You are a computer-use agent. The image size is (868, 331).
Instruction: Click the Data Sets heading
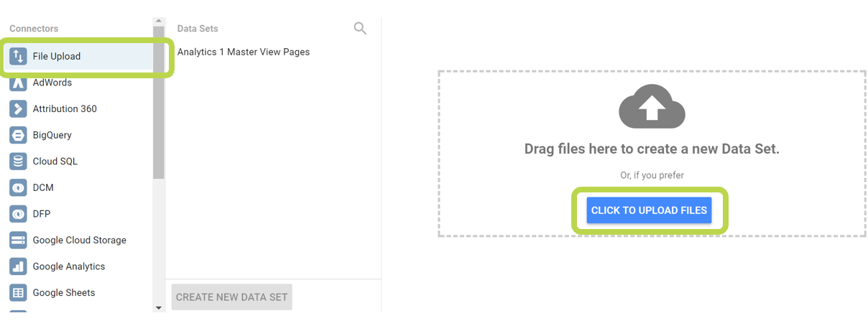click(x=198, y=29)
